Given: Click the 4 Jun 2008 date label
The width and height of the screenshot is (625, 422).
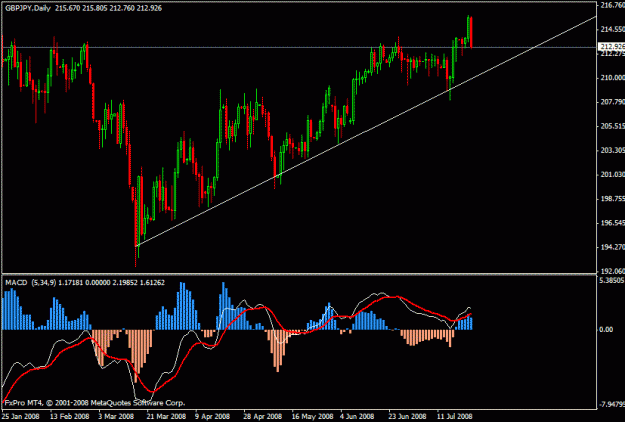Looking at the screenshot, I should tap(357, 416).
